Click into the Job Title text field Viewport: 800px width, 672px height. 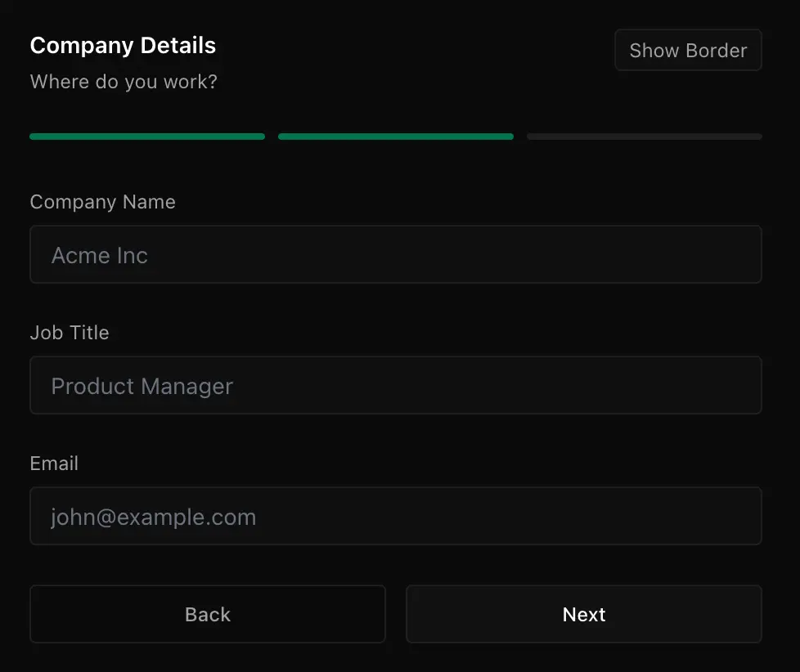coord(396,385)
